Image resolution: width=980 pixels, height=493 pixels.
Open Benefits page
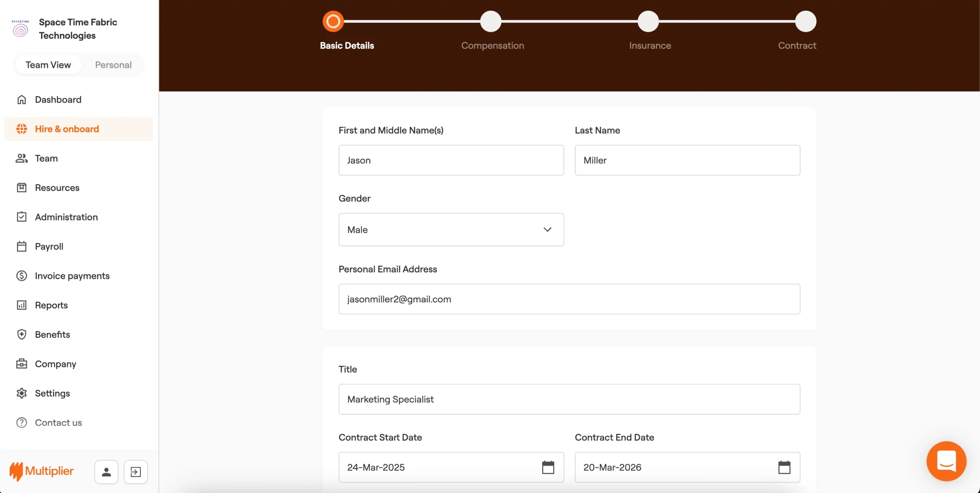click(x=78, y=334)
